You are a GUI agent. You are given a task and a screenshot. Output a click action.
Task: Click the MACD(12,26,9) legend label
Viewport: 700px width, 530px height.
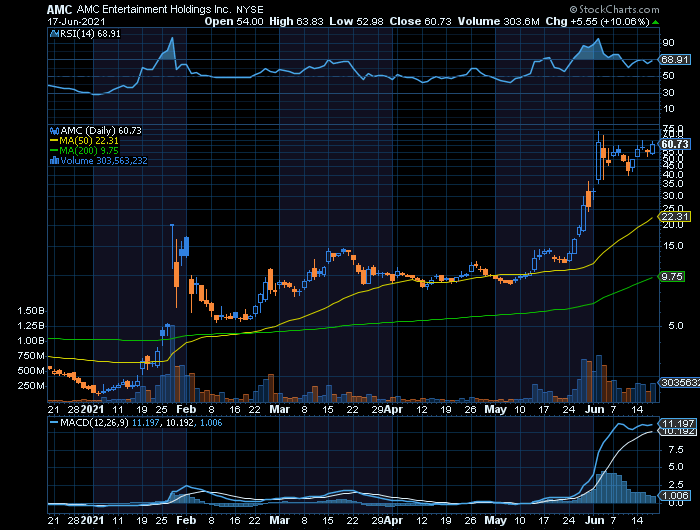pos(95,422)
